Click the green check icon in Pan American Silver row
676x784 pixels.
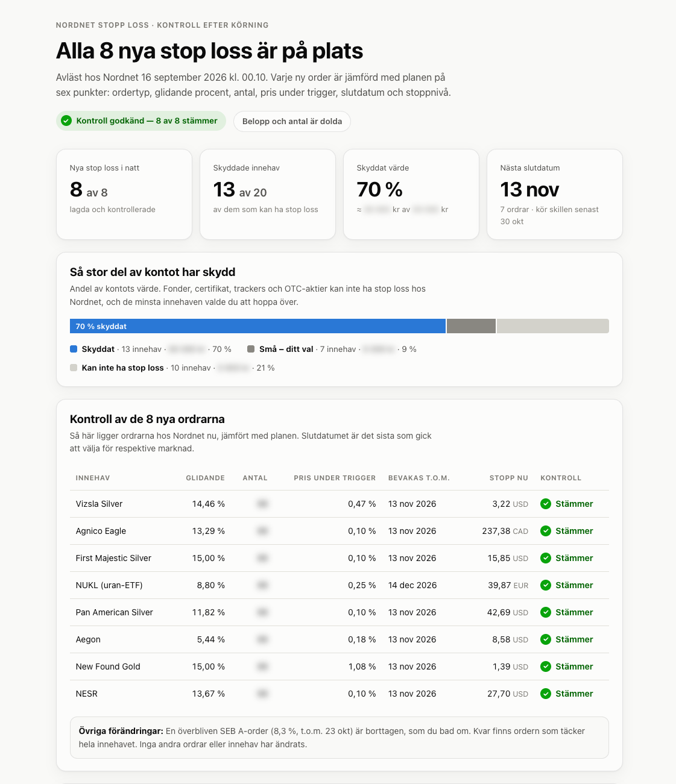click(x=546, y=612)
